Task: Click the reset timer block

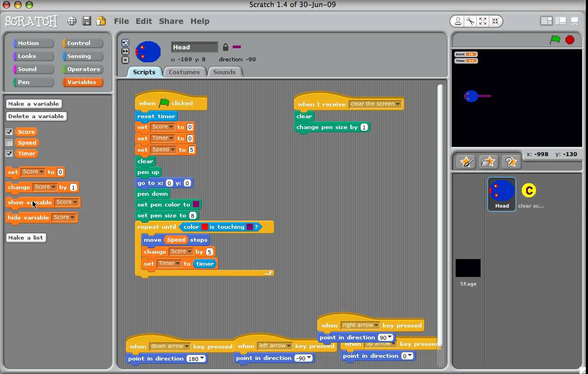Action: point(156,116)
